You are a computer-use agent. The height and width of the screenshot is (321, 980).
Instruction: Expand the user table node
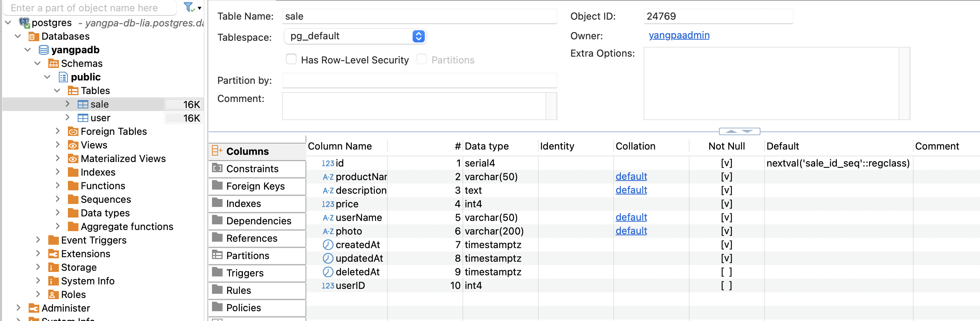tap(68, 118)
